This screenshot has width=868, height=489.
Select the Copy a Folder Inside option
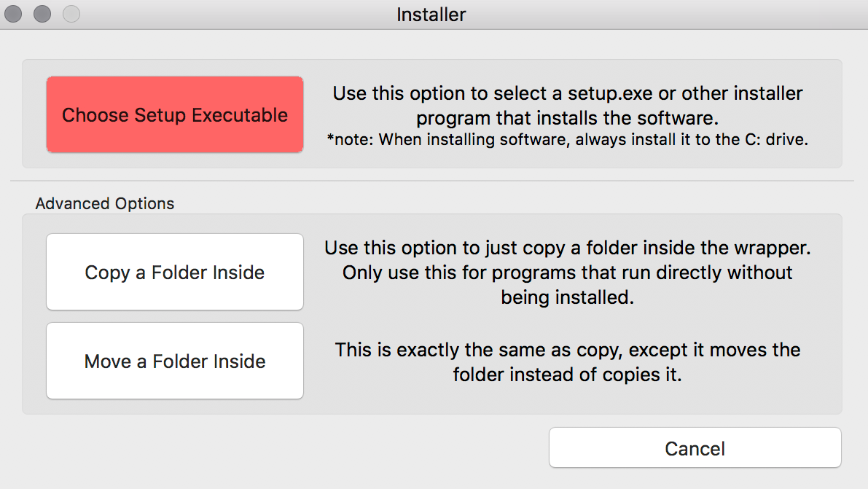175,272
